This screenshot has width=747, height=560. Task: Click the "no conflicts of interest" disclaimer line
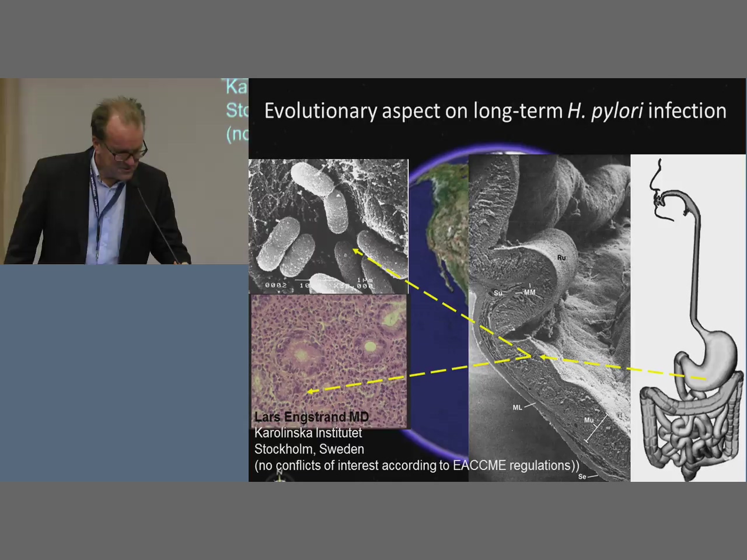pyautogui.click(x=417, y=466)
